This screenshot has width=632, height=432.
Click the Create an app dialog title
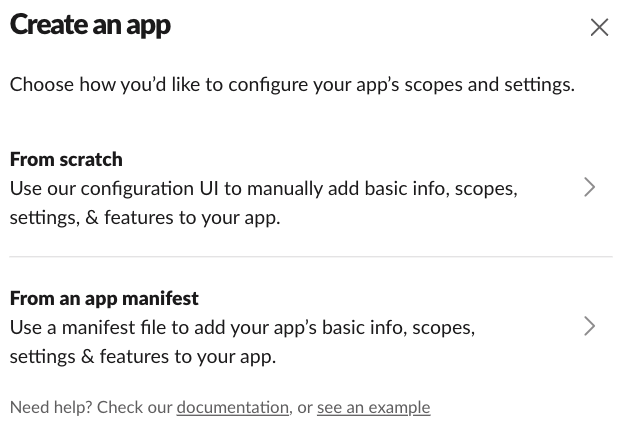click(x=90, y=25)
